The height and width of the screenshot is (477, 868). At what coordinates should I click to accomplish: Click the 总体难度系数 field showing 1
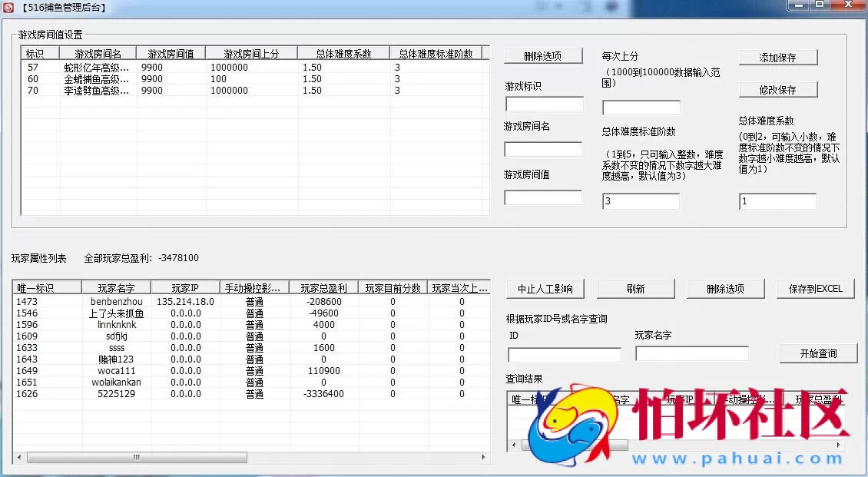(x=777, y=200)
